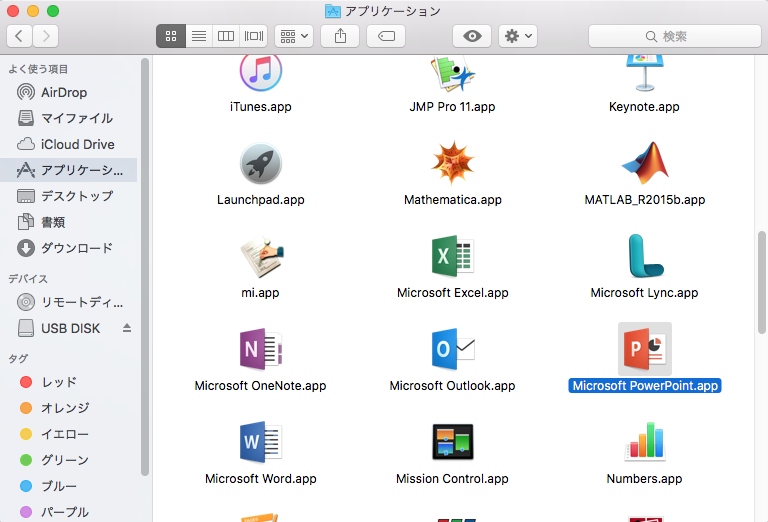Image resolution: width=768 pixels, height=522 pixels.
Task: Switch to icon view
Action: [x=171, y=36]
